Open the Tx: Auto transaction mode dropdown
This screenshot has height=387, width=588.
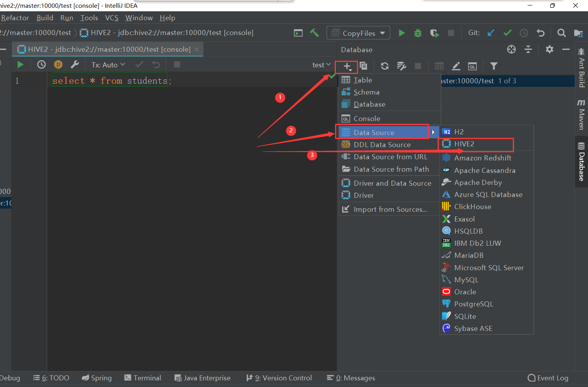[108, 65]
